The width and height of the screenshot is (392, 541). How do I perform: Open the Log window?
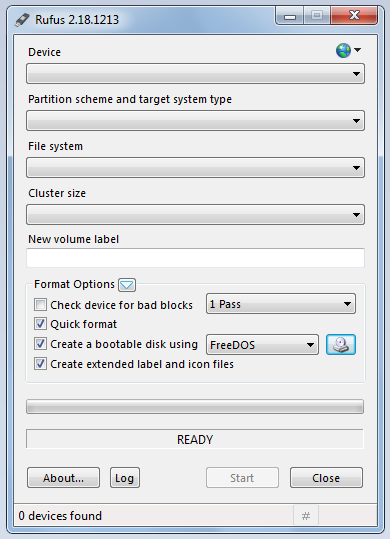tap(125, 478)
